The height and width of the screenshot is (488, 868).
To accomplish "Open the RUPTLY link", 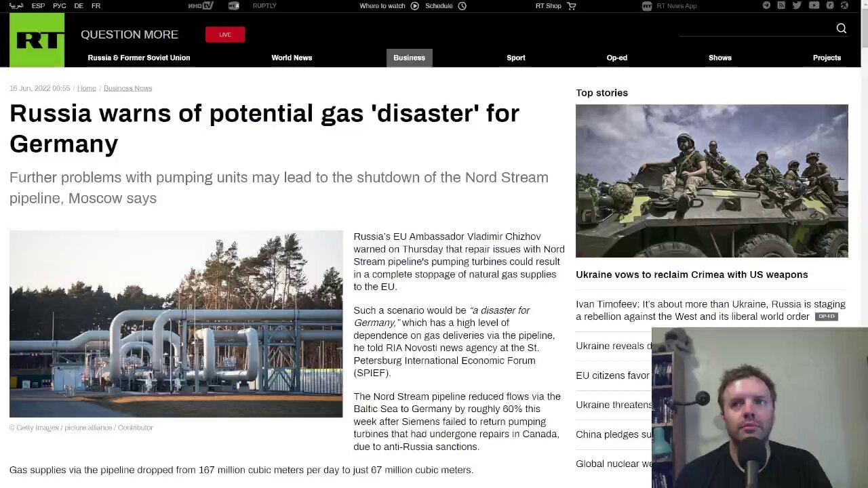I will (x=264, y=5).
